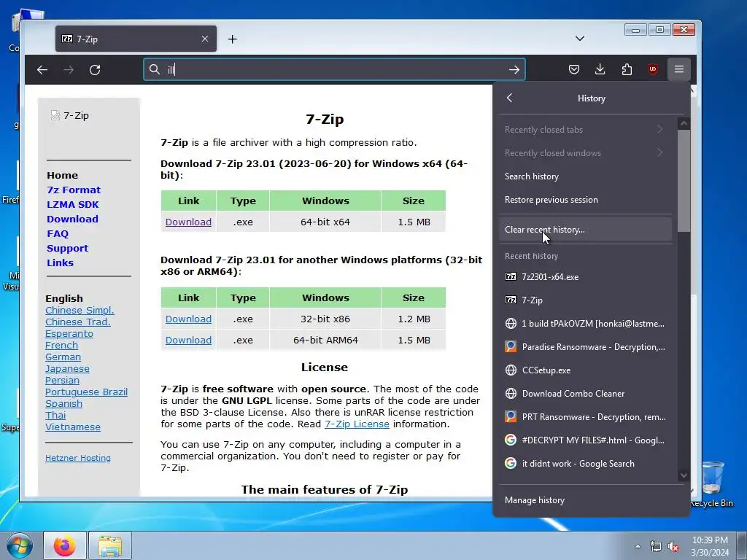The width and height of the screenshot is (747, 560).
Task: Click the history list scrollbar thumb
Action: point(684,181)
